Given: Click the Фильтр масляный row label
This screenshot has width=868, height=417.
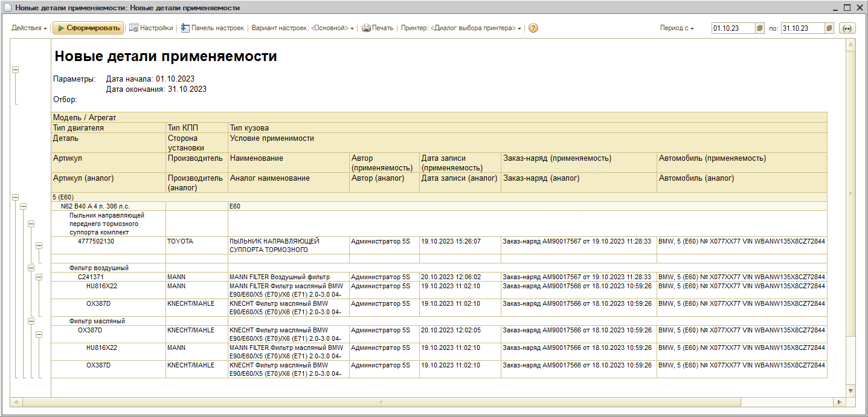Looking at the screenshot, I should 97,321.
